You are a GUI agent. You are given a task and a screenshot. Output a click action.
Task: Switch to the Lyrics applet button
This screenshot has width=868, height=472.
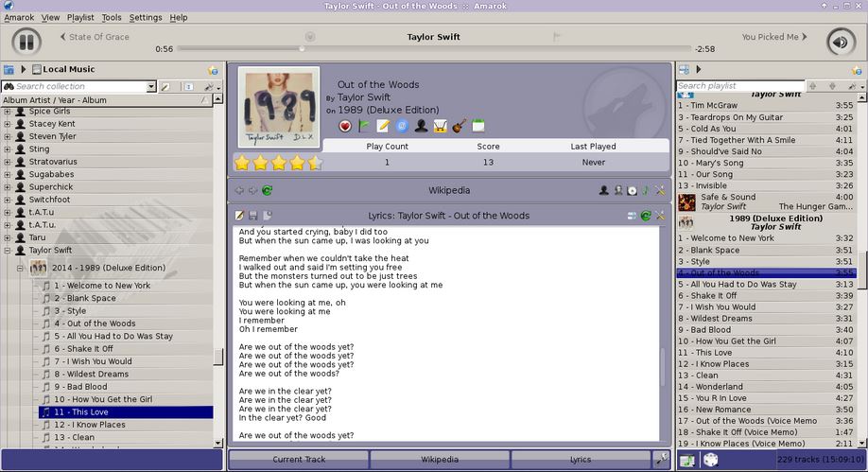point(581,460)
